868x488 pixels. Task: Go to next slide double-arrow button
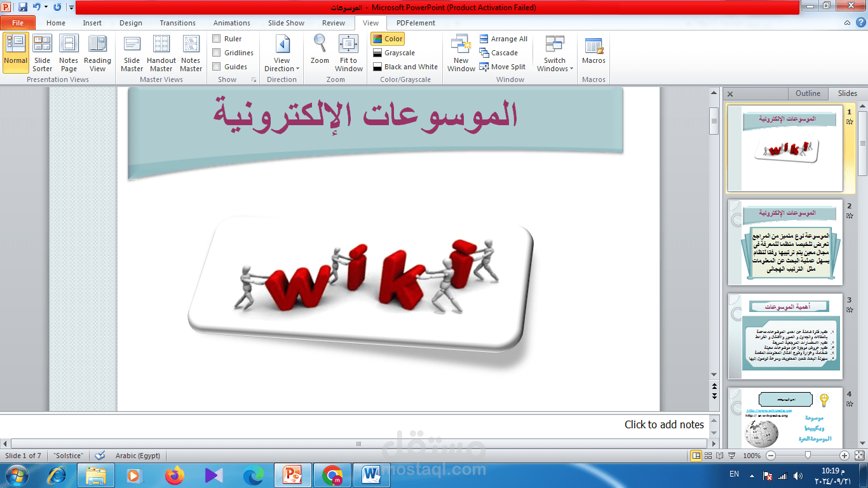pos(714,396)
